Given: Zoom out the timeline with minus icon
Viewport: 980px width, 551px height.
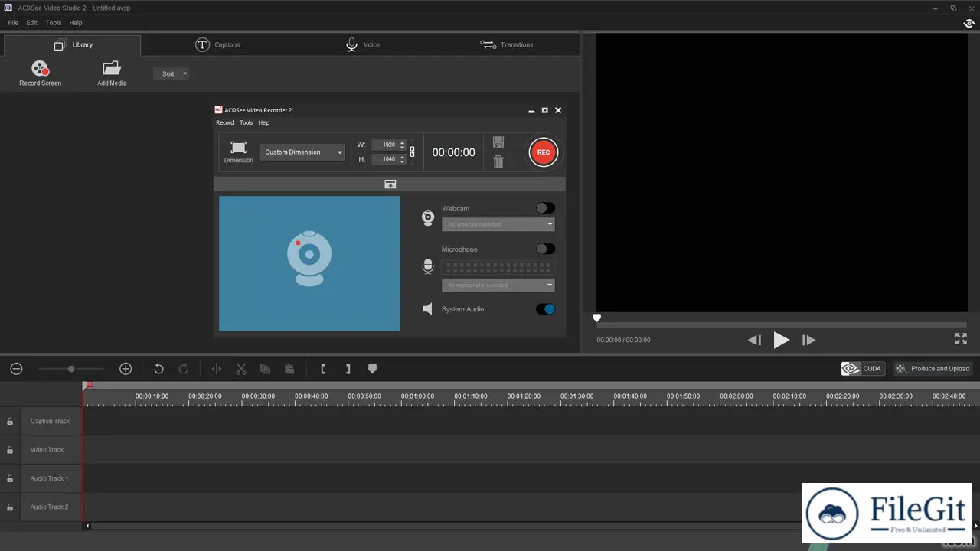Looking at the screenshot, I should click(16, 369).
